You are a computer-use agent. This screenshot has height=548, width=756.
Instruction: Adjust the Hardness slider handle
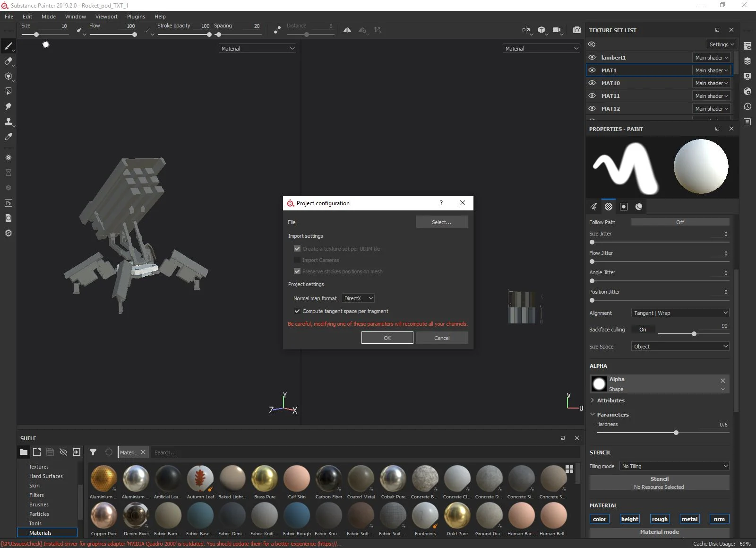tap(676, 433)
